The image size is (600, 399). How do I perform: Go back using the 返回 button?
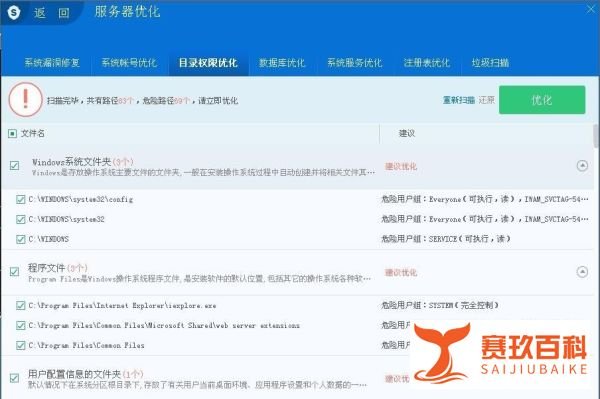tap(52, 13)
